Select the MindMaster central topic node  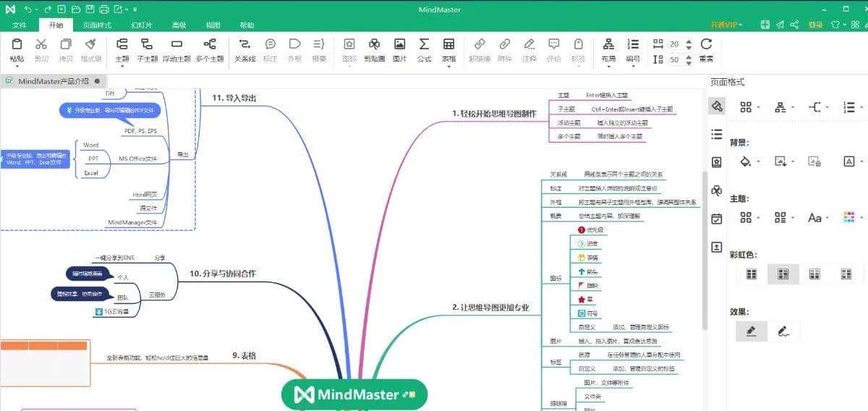pos(354,394)
